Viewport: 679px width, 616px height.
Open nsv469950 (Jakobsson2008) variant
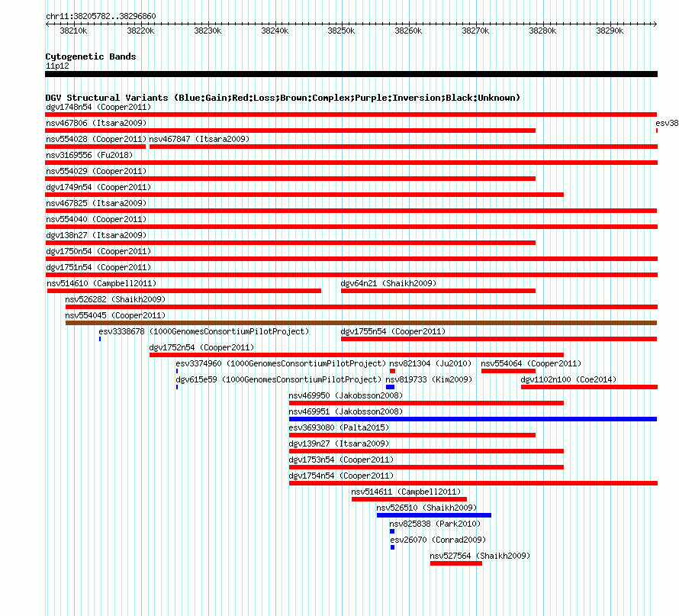pyautogui.click(x=346, y=395)
